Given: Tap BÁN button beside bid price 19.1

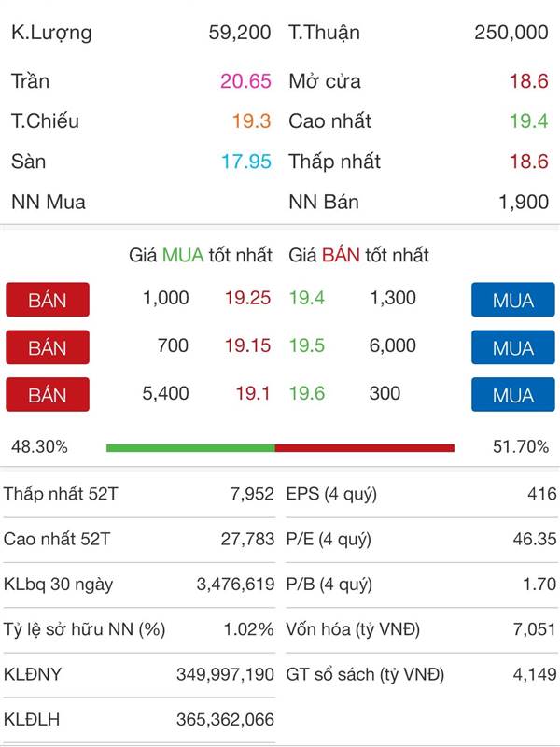Looking at the screenshot, I should coord(48,394).
